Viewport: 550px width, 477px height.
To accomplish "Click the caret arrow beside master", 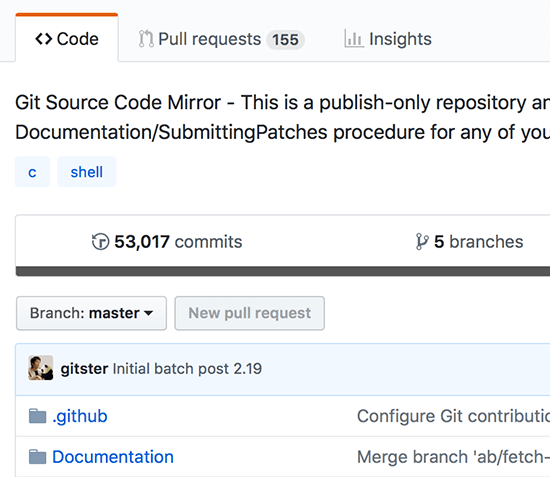I will click(x=149, y=313).
